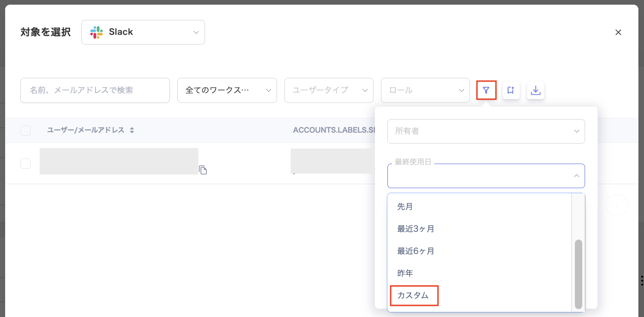Click the funnel filter icon
Image resolution: width=644 pixels, height=317 pixels.
click(486, 90)
